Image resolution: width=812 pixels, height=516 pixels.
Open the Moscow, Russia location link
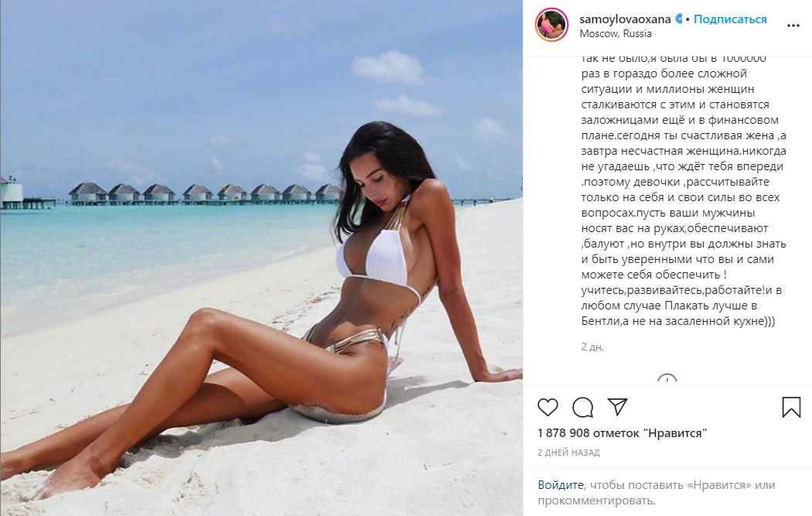click(616, 34)
